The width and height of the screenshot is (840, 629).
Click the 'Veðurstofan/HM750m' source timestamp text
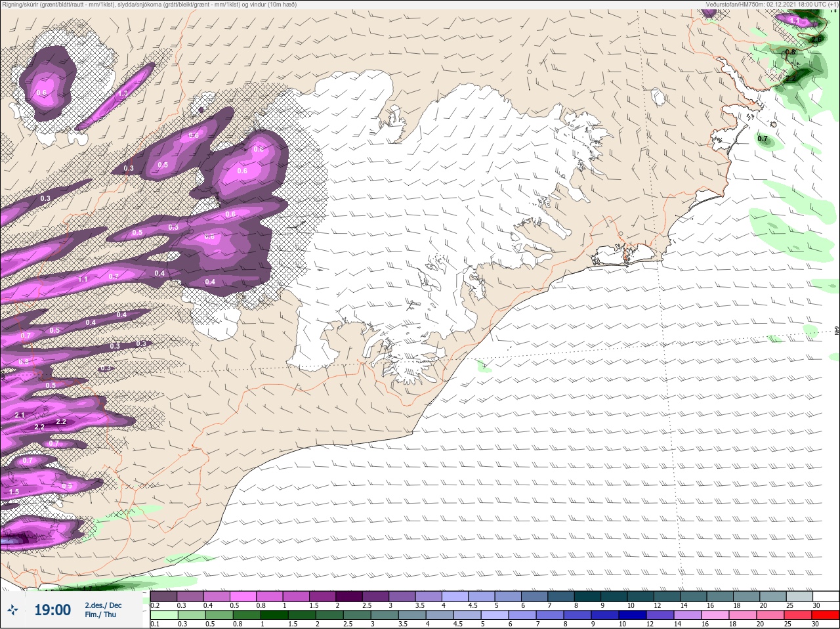772,5
